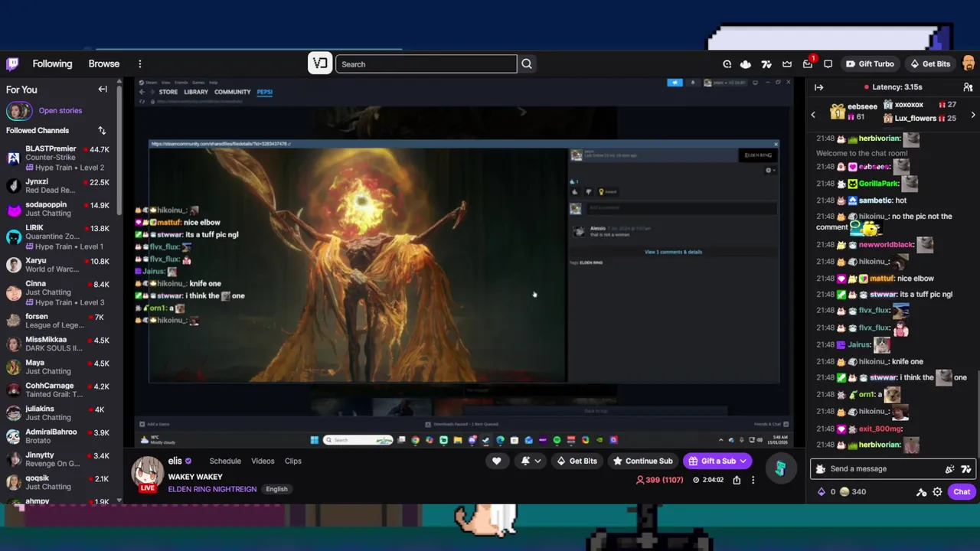This screenshot has height=551, width=980.
Task: Click English language tag
Action: pyautogui.click(x=276, y=489)
